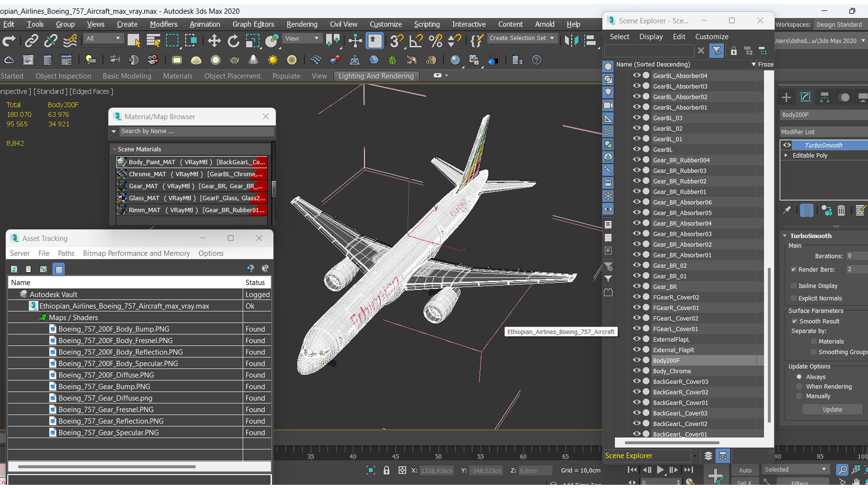Toggle the Smooth Result checkbox
Image resolution: width=868 pixels, height=488 pixels.
[x=794, y=321]
